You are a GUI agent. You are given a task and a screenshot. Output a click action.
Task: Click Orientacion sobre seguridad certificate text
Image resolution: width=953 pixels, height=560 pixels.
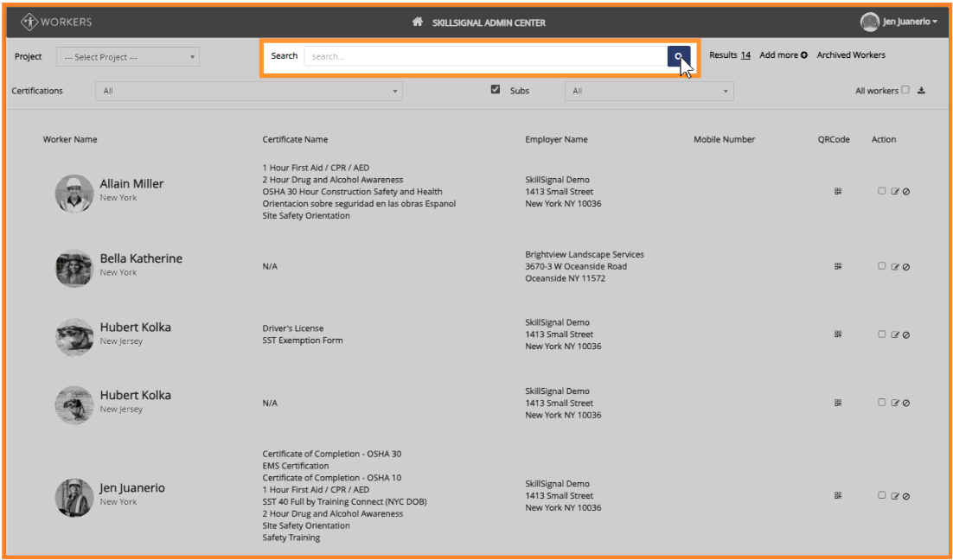tap(359, 204)
